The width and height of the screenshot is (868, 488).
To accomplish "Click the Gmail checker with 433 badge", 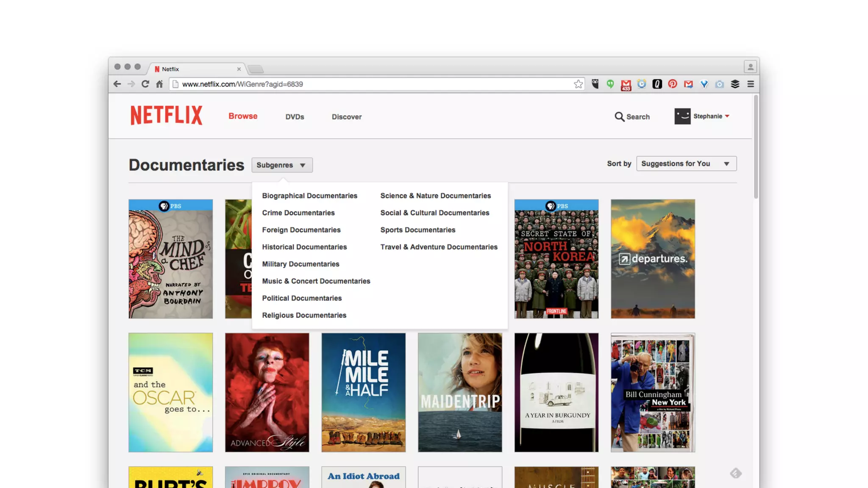I will pos(626,85).
